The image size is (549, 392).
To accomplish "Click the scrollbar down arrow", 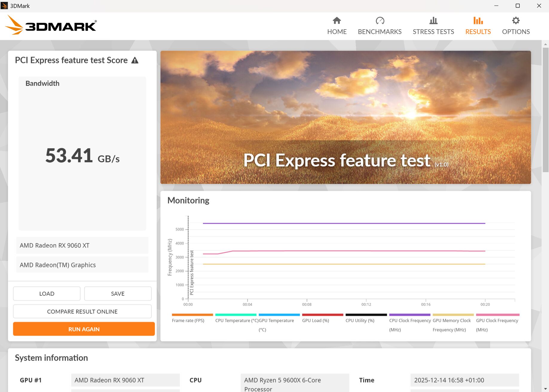I will click(545, 388).
